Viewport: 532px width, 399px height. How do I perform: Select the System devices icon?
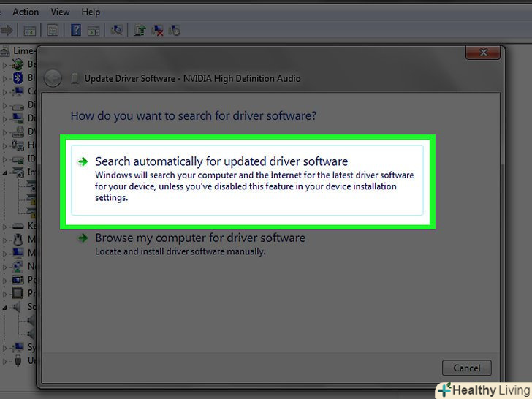(x=18, y=347)
